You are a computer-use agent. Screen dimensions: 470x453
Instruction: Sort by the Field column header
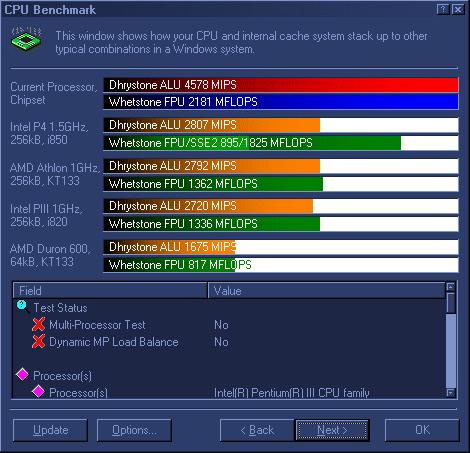[110, 290]
